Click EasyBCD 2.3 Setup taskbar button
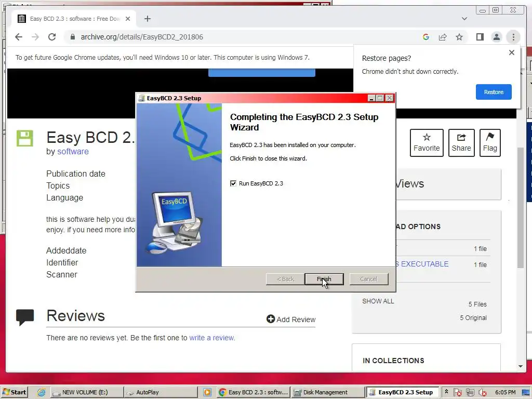532x399 pixels. click(x=402, y=392)
